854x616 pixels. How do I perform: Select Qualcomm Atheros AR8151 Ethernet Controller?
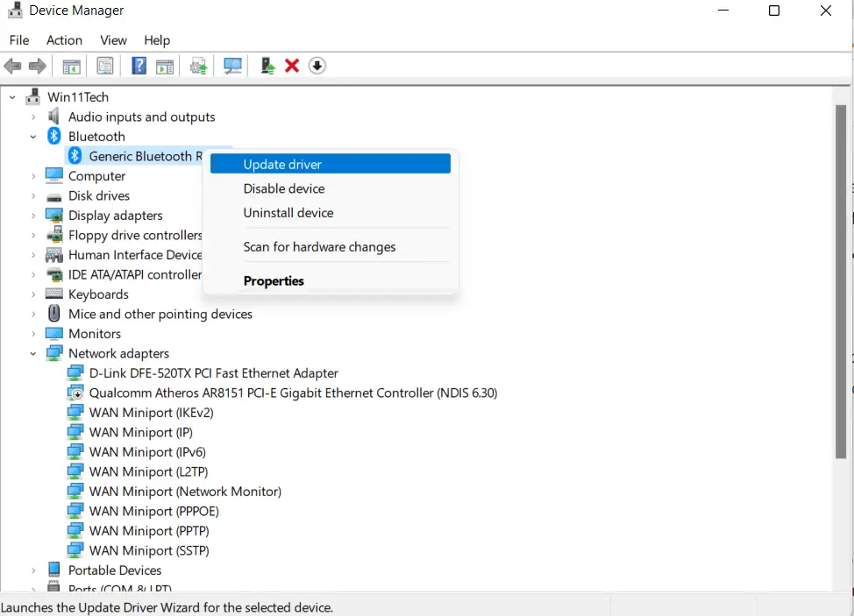click(293, 393)
